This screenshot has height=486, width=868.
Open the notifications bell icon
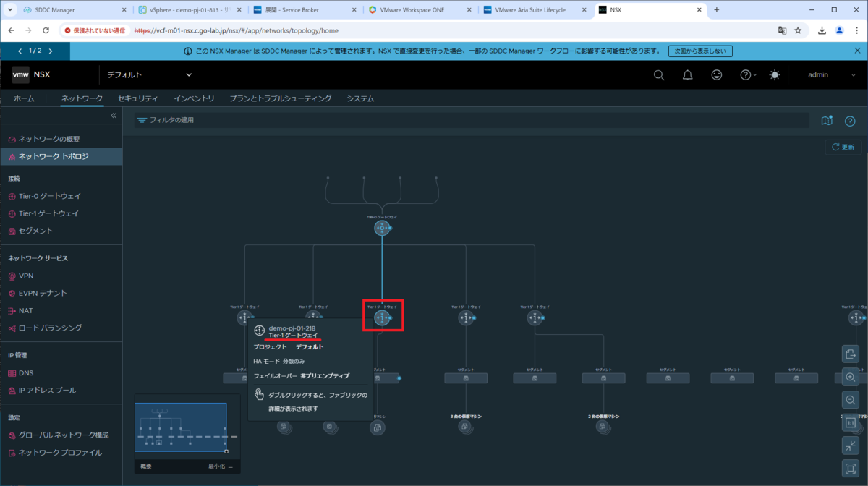tap(688, 75)
